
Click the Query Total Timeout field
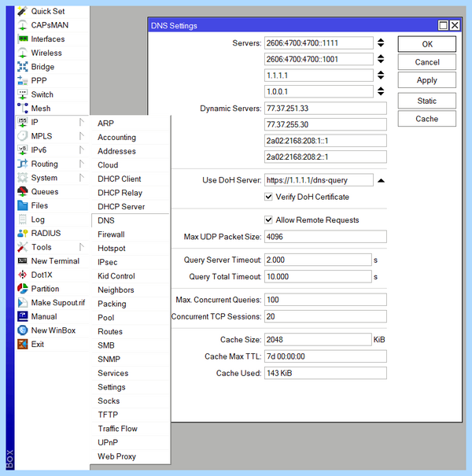point(318,277)
